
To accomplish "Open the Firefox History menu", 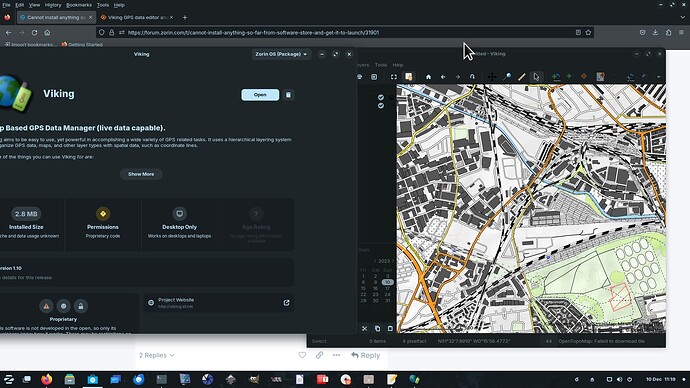I will coord(53,5).
